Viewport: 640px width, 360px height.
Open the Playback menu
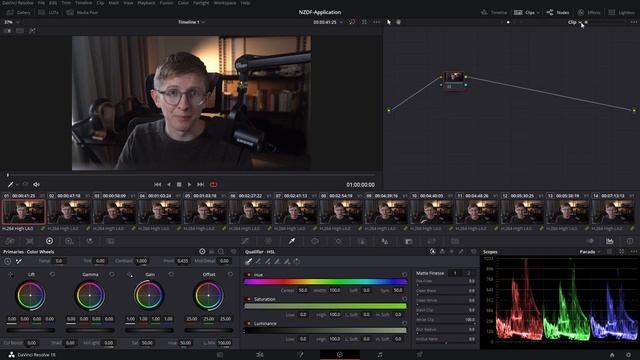coord(146,3)
